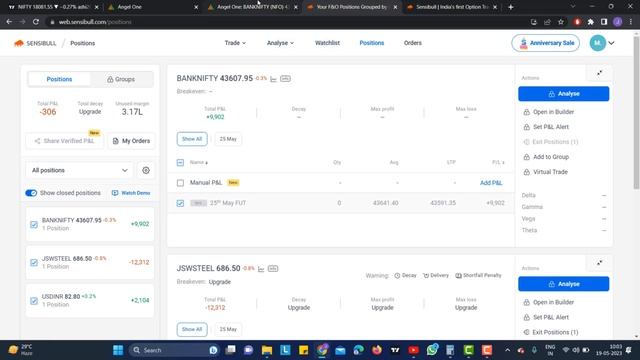Go back in browser history
The width and height of the screenshot is (640, 360).
coord(9,22)
